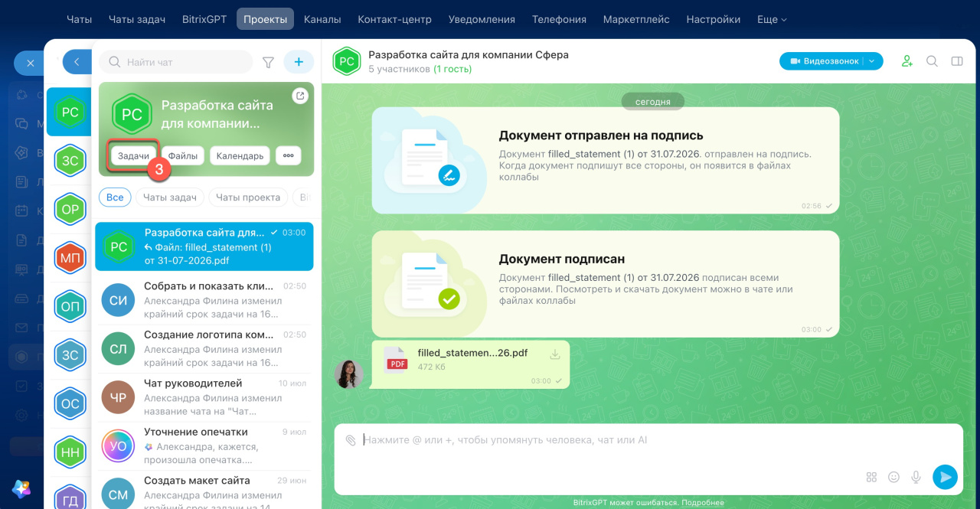Screen dimensions: 980x509
Task: Click the paperclip attach icon
Action: [x=351, y=440]
